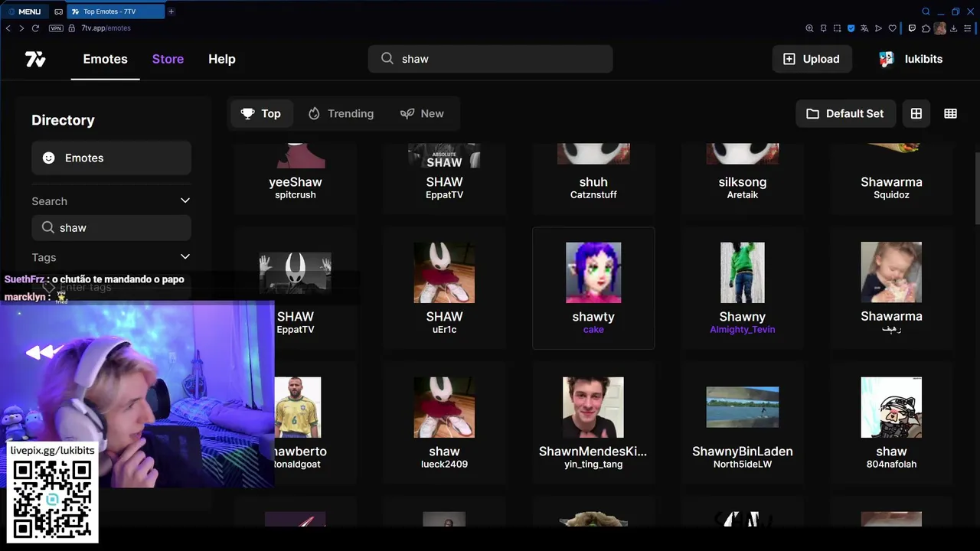Open the Store navigation tab
This screenshot has height=551, width=980.
click(168, 59)
